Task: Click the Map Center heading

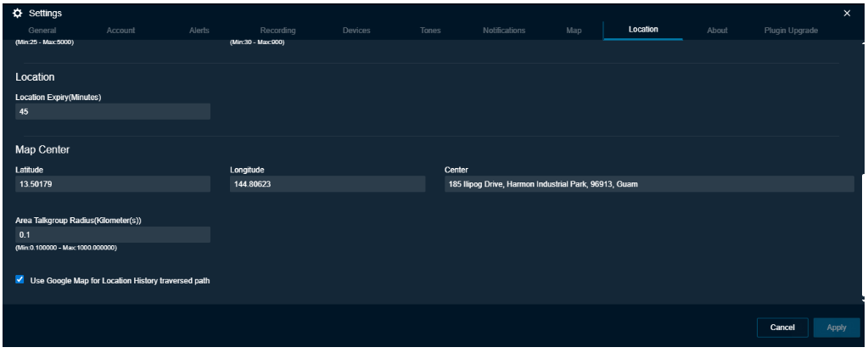Action: coord(42,150)
